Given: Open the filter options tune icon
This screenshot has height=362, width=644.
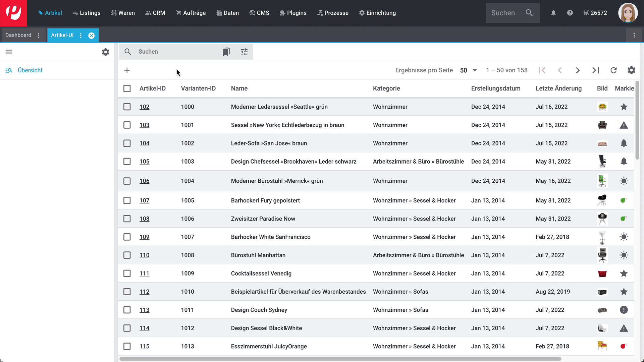Looking at the screenshot, I should [244, 52].
